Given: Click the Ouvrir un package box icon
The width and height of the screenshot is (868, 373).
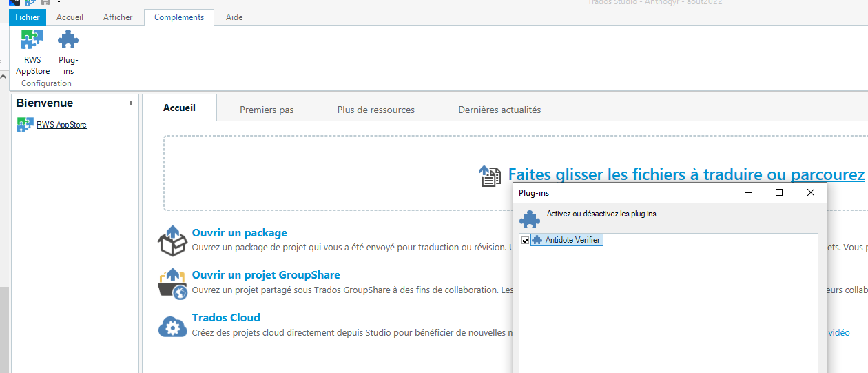Looking at the screenshot, I should point(172,241).
